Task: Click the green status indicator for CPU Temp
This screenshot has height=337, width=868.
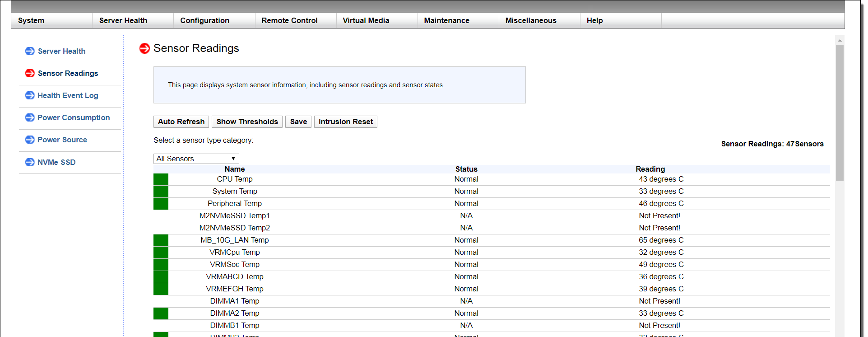Action: click(161, 179)
